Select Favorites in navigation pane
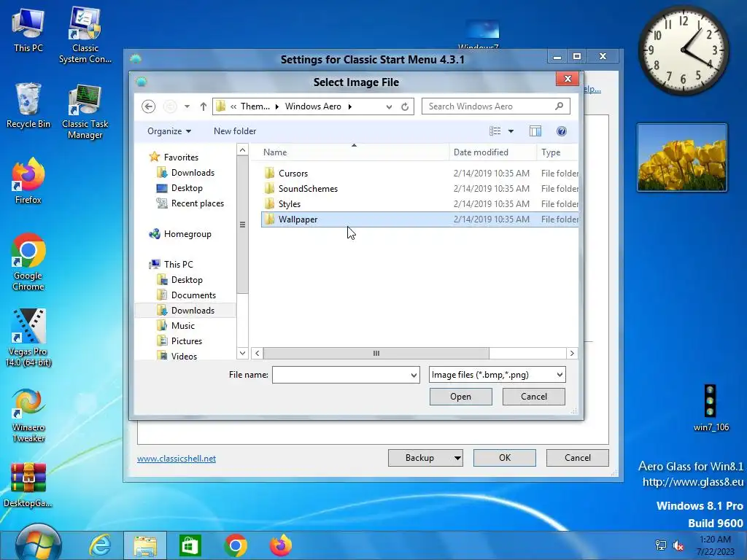Screen dimensions: 747x560 click(174, 157)
